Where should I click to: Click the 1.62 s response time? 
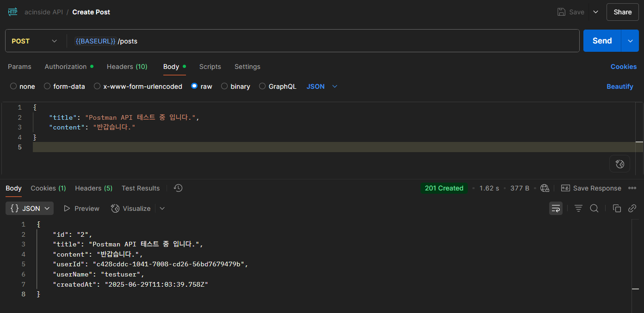pyautogui.click(x=489, y=188)
